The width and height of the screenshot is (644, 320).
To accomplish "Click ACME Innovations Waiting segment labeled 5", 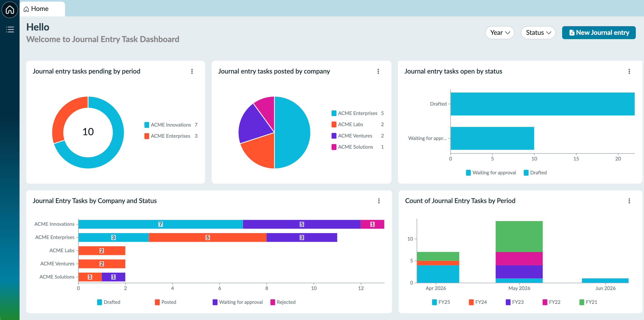I will (x=302, y=224).
